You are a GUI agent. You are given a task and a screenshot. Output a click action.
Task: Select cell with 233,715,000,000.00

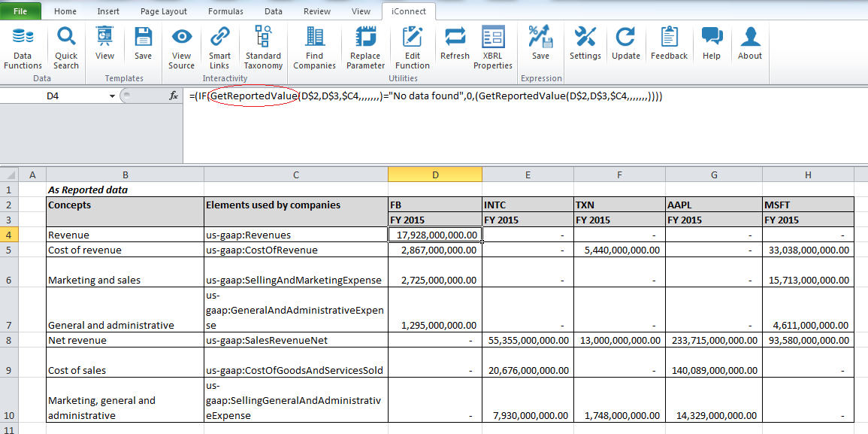[713, 340]
